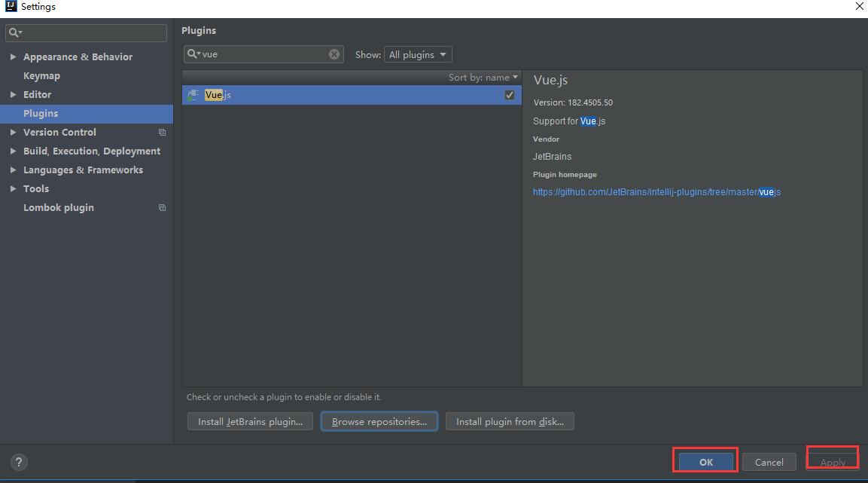The width and height of the screenshot is (868, 483).
Task: Click Install JetBrains plugin... button
Action: [x=250, y=421]
